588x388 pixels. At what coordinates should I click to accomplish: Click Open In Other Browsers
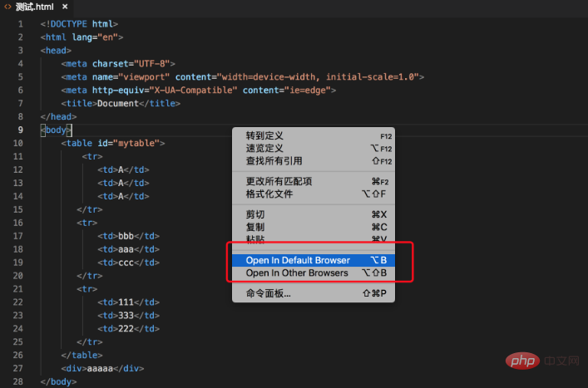[297, 273]
